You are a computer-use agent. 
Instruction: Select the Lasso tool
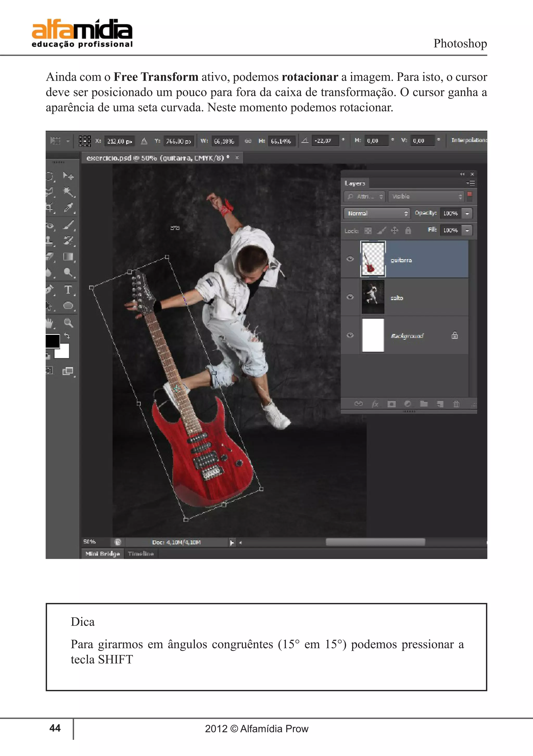[50, 192]
